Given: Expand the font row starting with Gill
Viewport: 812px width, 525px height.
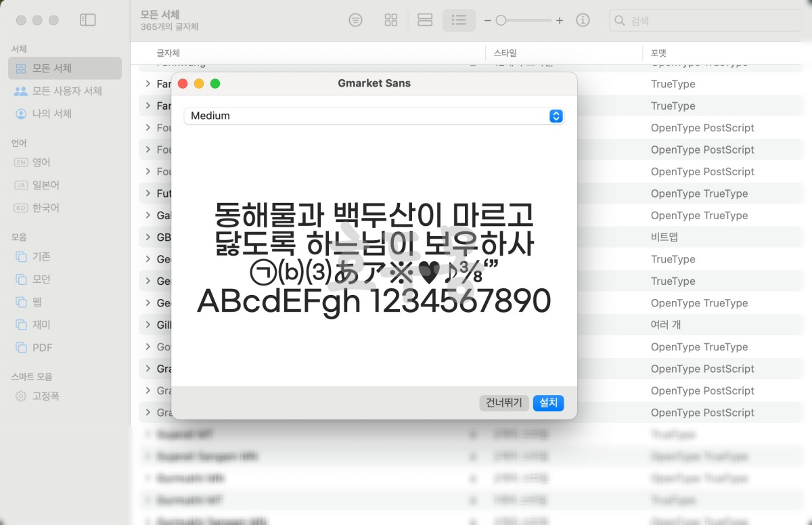Looking at the screenshot, I should click(148, 325).
